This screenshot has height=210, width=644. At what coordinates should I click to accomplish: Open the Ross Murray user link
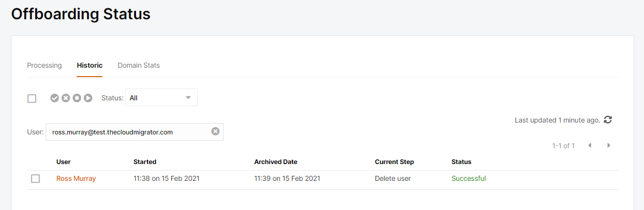click(x=76, y=178)
